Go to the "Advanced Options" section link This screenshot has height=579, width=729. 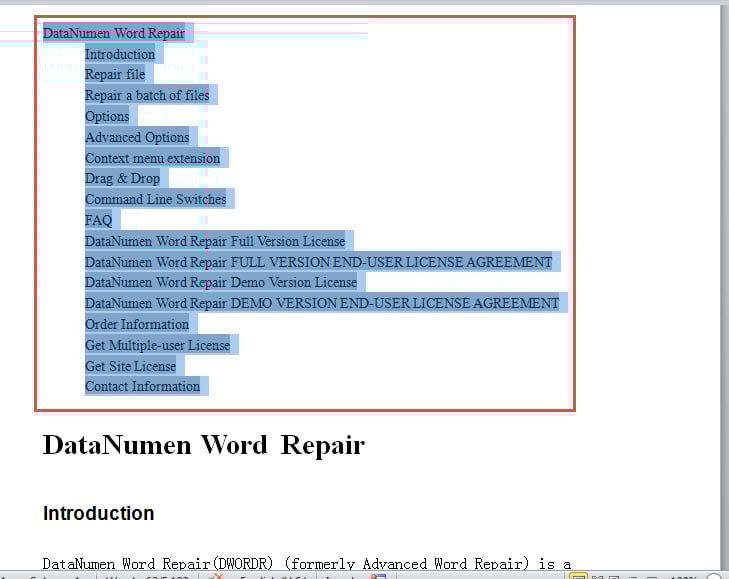click(137, 138)
